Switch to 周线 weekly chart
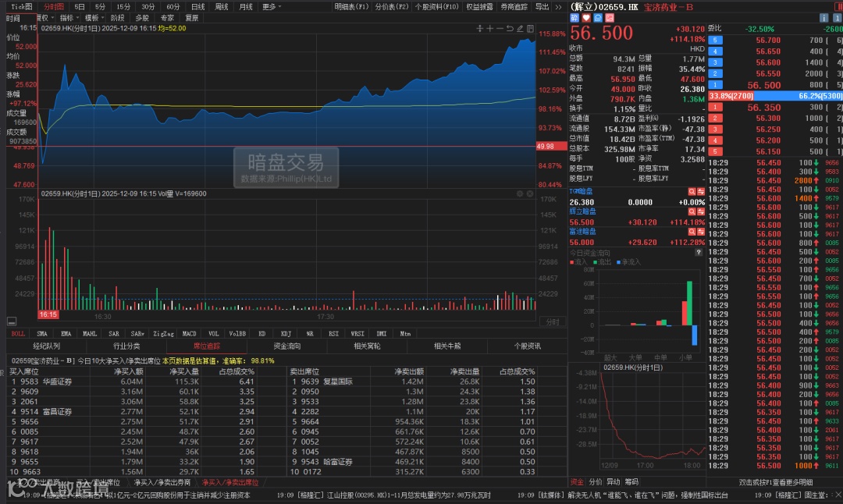The image size is (843, 504). tap(222, 6)
